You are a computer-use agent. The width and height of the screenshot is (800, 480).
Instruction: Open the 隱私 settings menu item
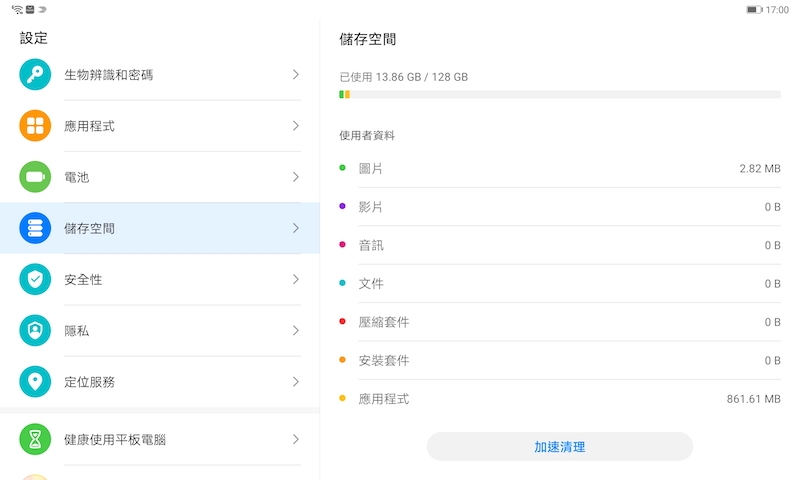160,331
